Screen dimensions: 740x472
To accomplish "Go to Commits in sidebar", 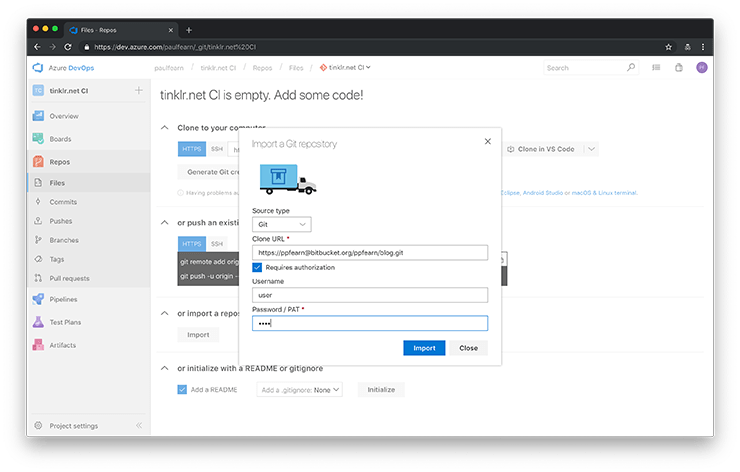I will [63, 202].
